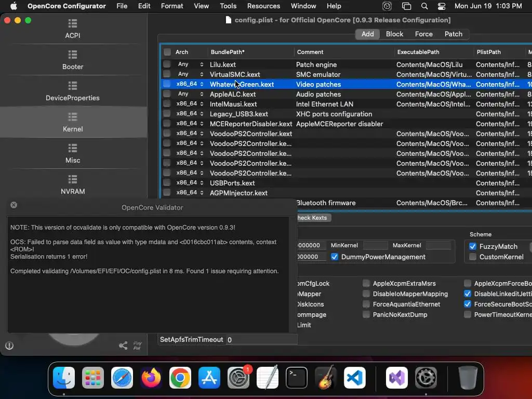The height and width of the screenshot is (399, 532).
Task: Enable ForceAquantiaEthernet checkbox
Action: coord(366,304)
